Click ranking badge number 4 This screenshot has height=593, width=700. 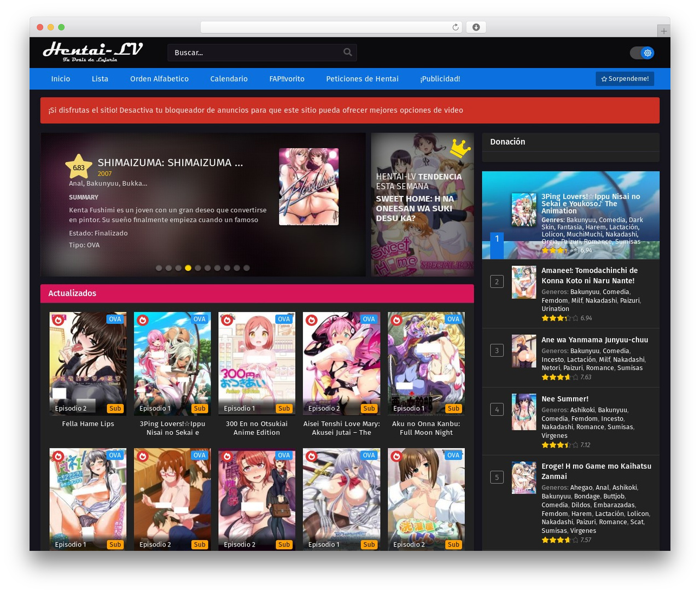497,409
